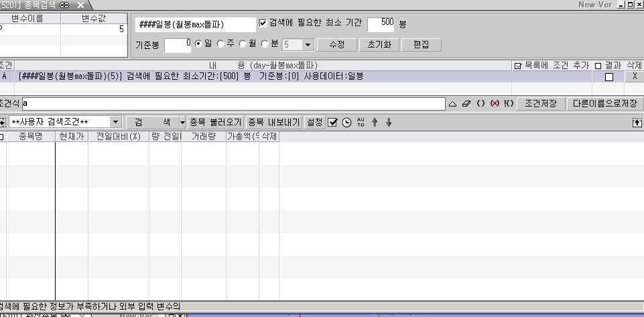Open the minute interval dropdown showing 5
The width and height of the screenshot is (644, 317).
click(x=308, y=45)
